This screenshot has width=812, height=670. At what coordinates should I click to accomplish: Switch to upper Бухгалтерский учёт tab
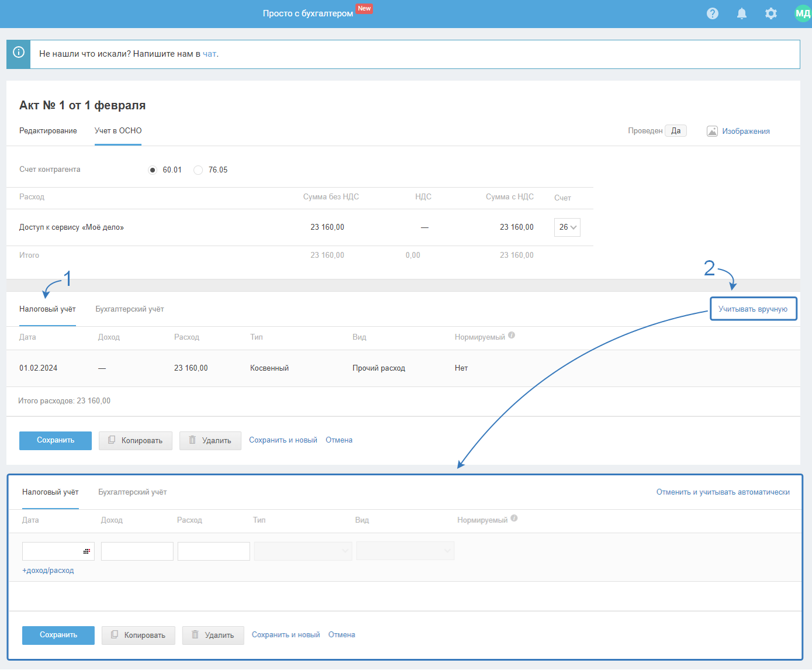(130, 309)
